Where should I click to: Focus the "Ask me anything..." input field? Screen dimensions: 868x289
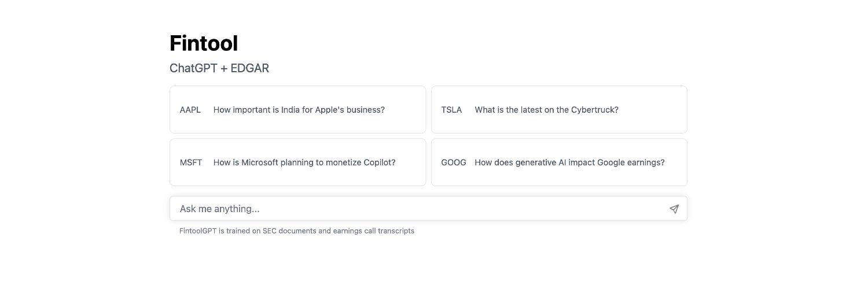pyautogui.click(x=428, y=209)
